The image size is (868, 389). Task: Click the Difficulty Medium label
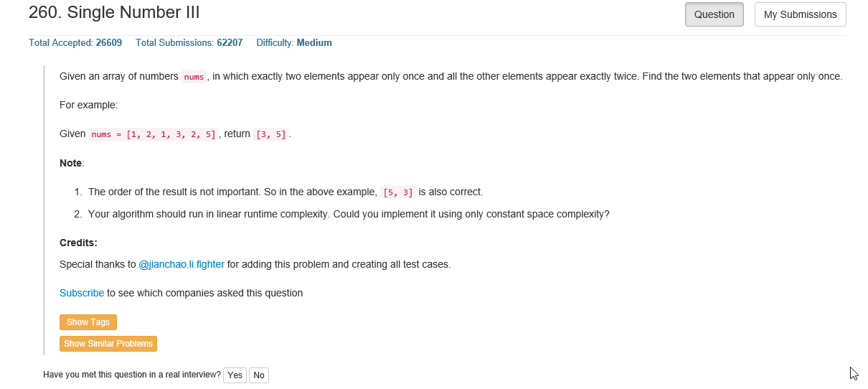click(294, 43)
